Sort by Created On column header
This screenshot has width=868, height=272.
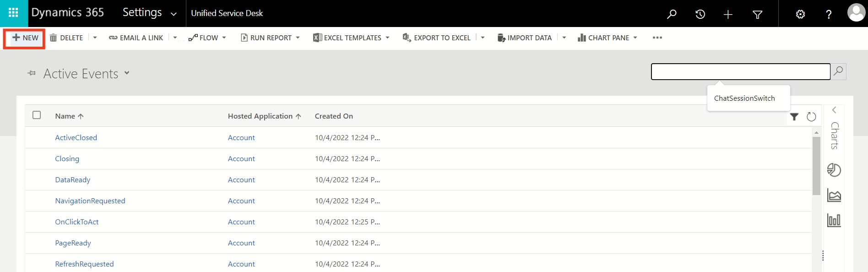click(334, 116)
